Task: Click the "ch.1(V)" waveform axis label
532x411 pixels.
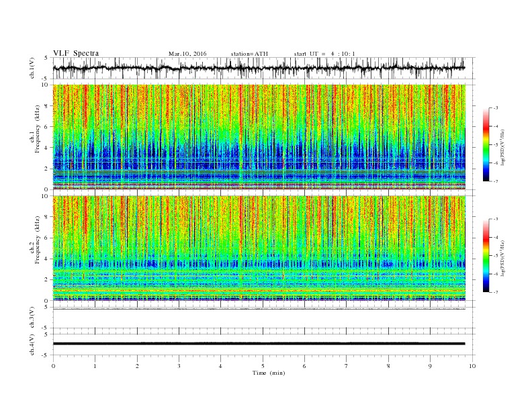Action: [32, 68]
